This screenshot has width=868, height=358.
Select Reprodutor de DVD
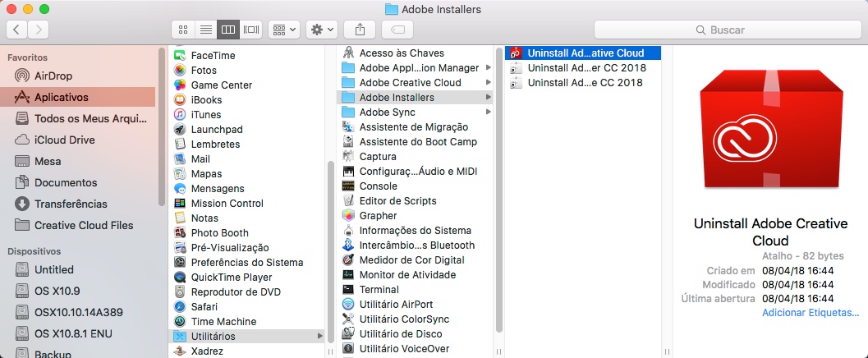247,291
